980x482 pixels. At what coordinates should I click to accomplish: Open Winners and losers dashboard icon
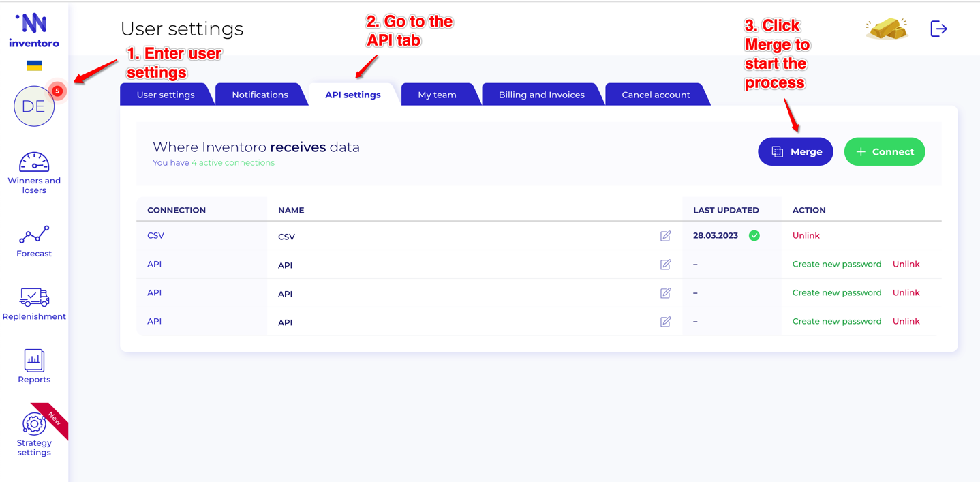(34, 163)
